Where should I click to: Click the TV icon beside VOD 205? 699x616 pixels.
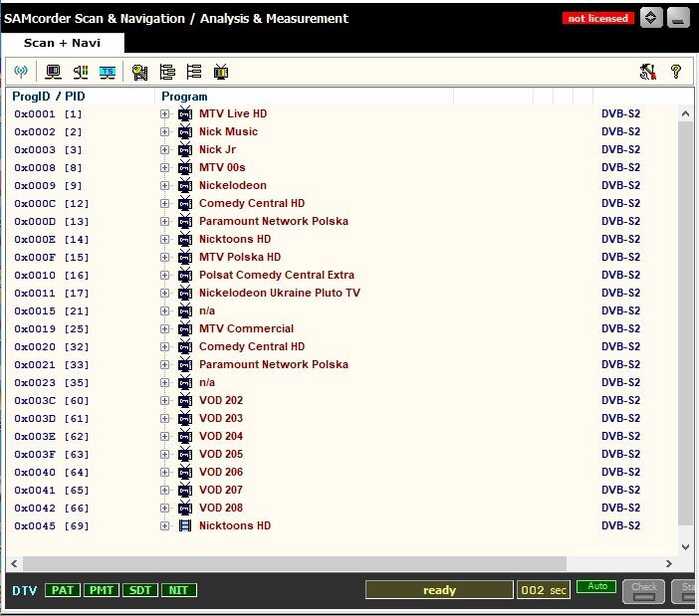point(185,454)
